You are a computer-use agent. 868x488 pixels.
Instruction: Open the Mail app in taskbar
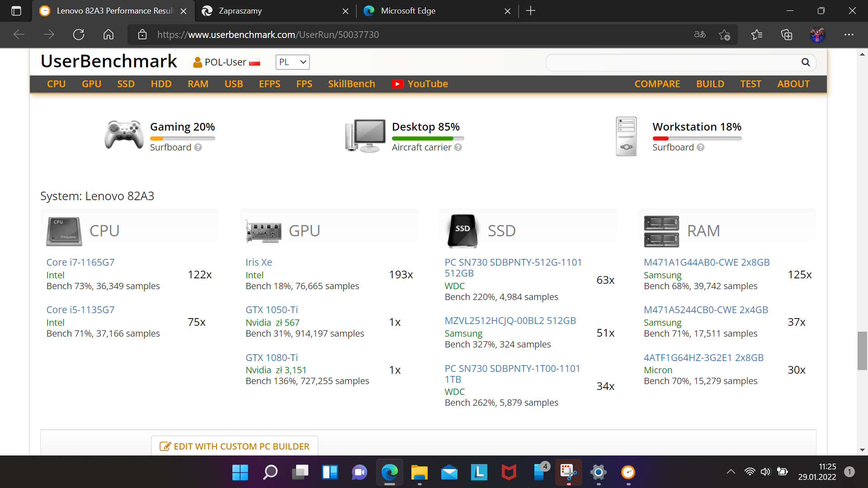[449, 473]
